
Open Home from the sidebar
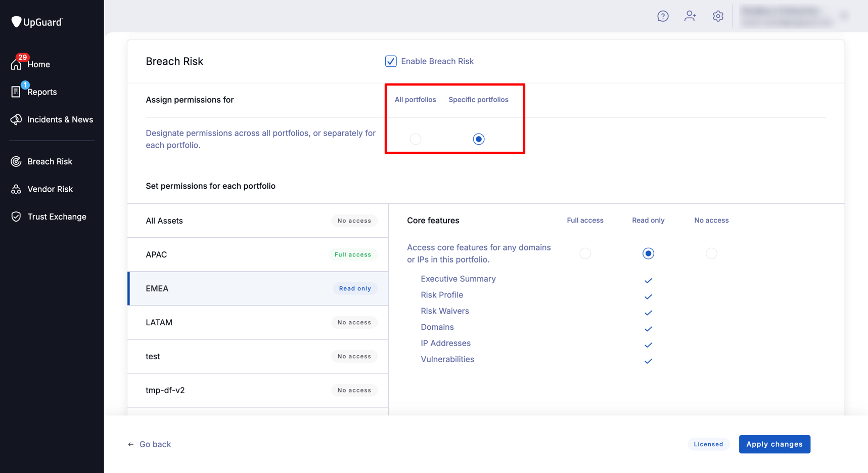point(38,64)
